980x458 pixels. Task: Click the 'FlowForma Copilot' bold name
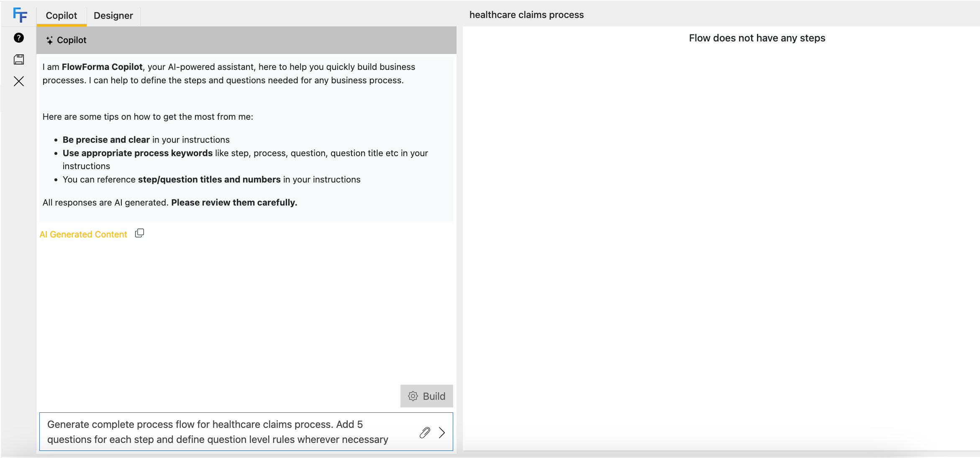coord(102,67)
